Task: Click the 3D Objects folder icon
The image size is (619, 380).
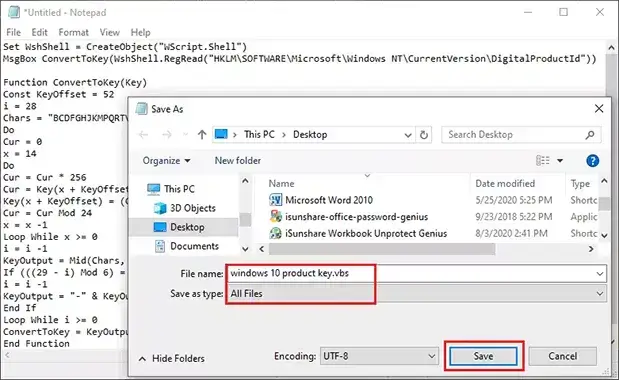Action: pyautogui.click(x=160, y=208)
